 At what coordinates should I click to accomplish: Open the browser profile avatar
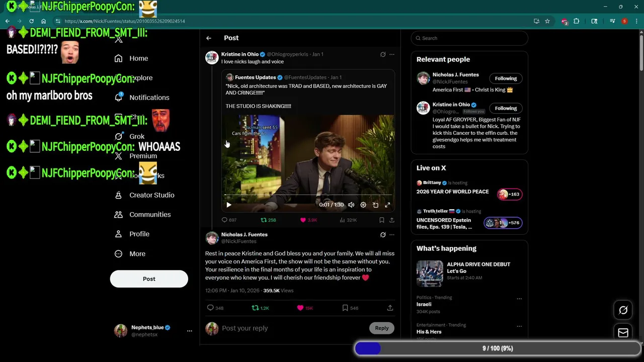[624, 21]
